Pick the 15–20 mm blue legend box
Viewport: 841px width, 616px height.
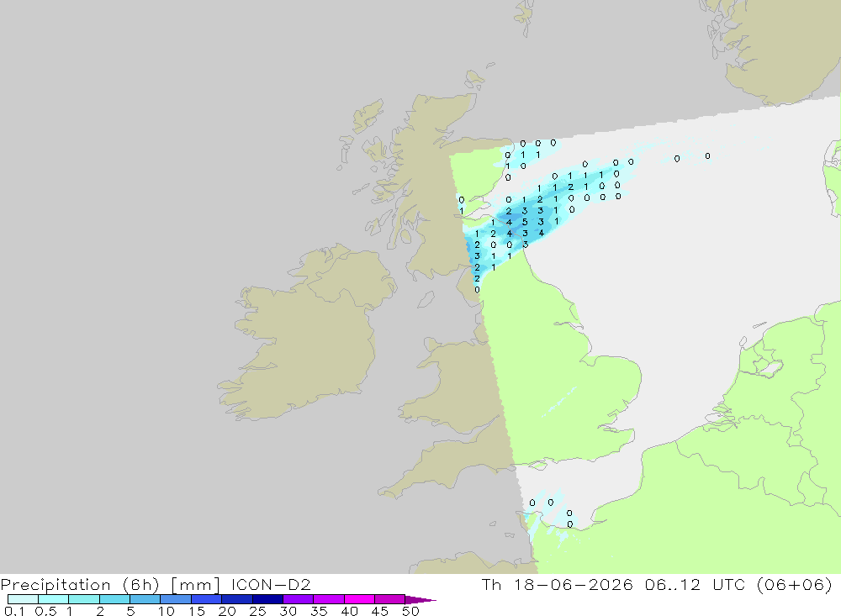[x=206, y=599]
